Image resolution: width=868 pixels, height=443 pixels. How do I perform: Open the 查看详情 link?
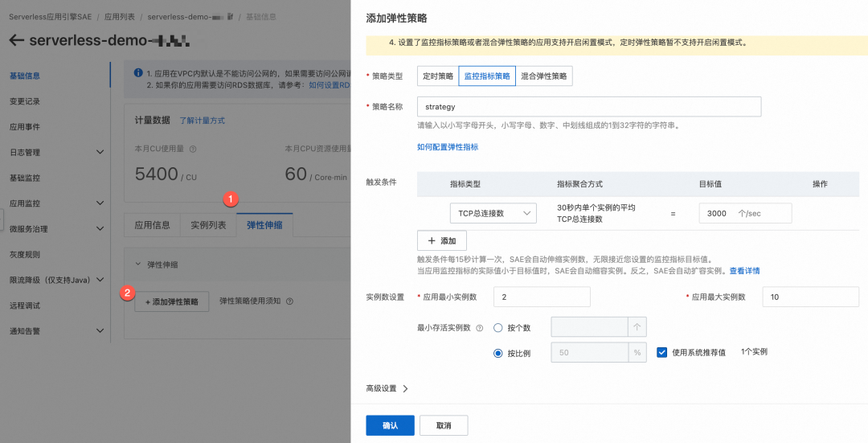tap(744, 271)
